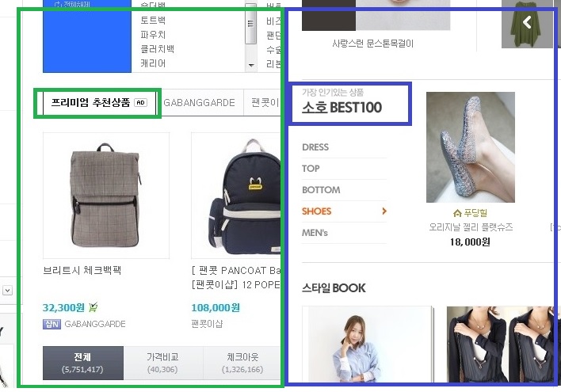
Task: Click the left chevron arrow on the green shirt thumbnail
Action: (x=527, y=22)
